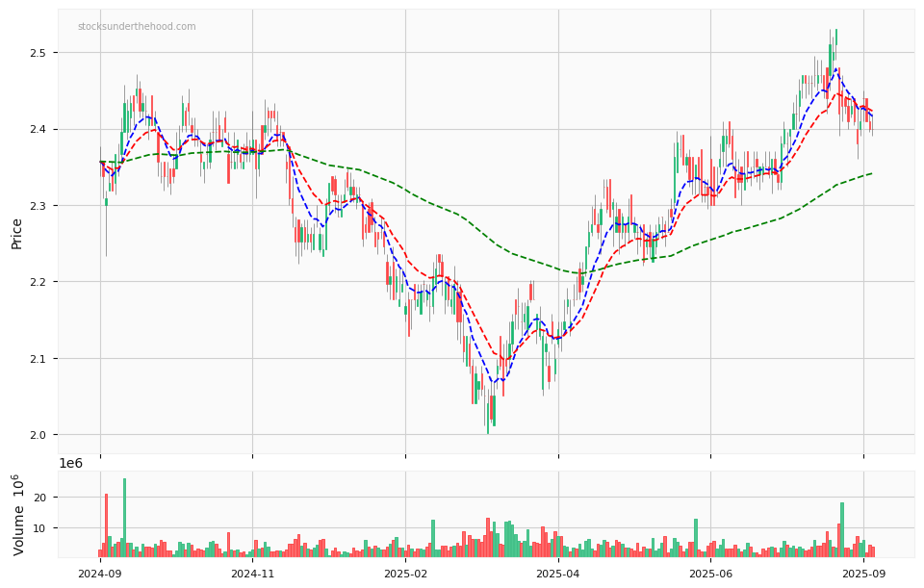
Task: Click the Price axis title
Action: pos(16,234)
